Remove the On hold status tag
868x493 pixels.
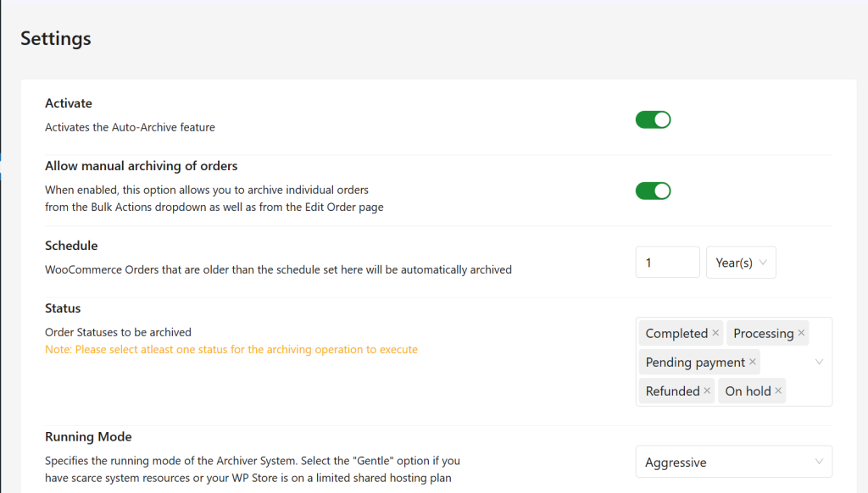click(x=778, y=391)
